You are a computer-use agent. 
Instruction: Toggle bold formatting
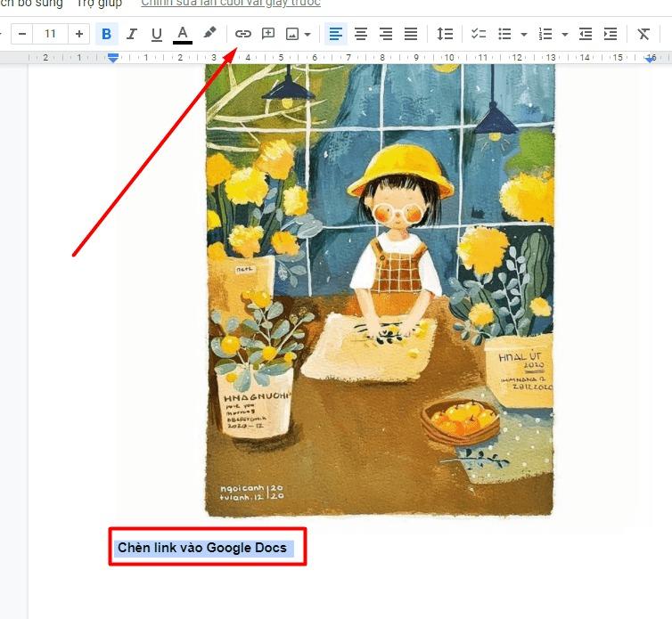(107, 34)
